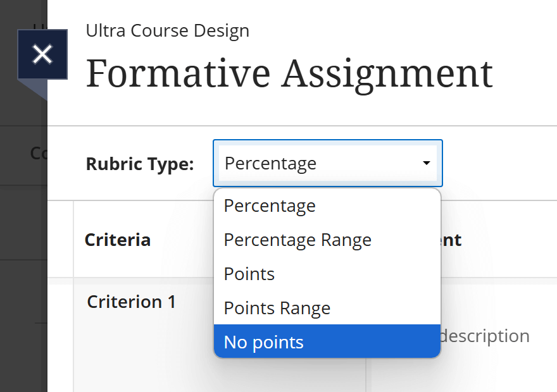Select Percentage in the open dropdown

tap(270, 205)
